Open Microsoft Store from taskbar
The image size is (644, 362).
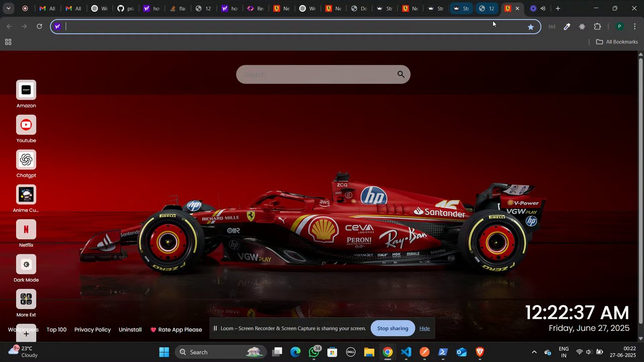pos(332,352)
